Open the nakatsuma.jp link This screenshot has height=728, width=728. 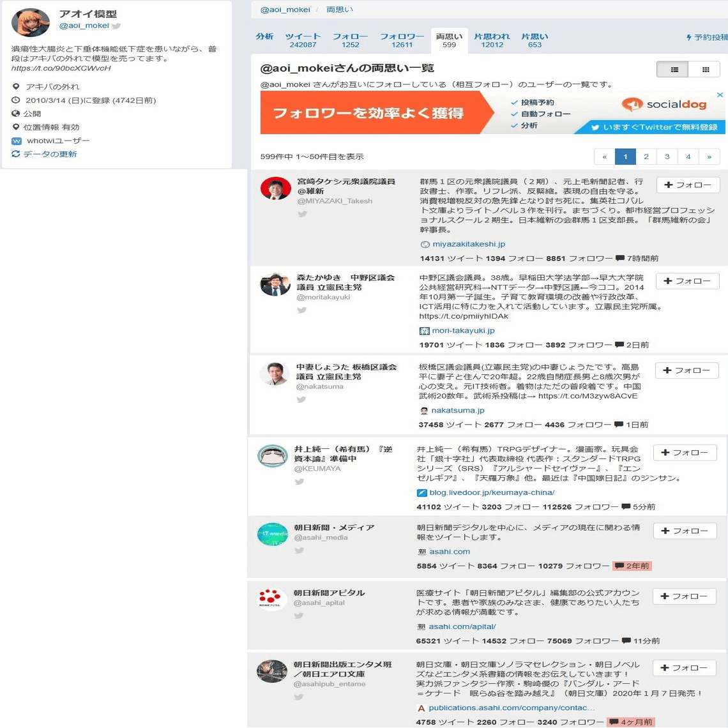[x=458, y=411]
